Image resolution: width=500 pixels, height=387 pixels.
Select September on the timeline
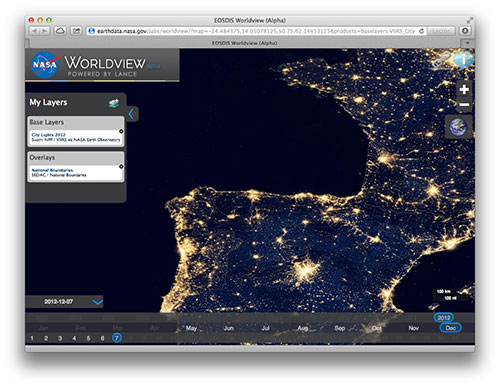click(339, 328)
